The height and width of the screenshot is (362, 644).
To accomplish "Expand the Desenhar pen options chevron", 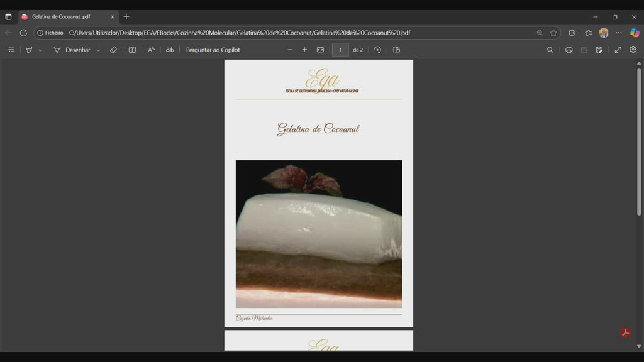I will tap(97, 50).
